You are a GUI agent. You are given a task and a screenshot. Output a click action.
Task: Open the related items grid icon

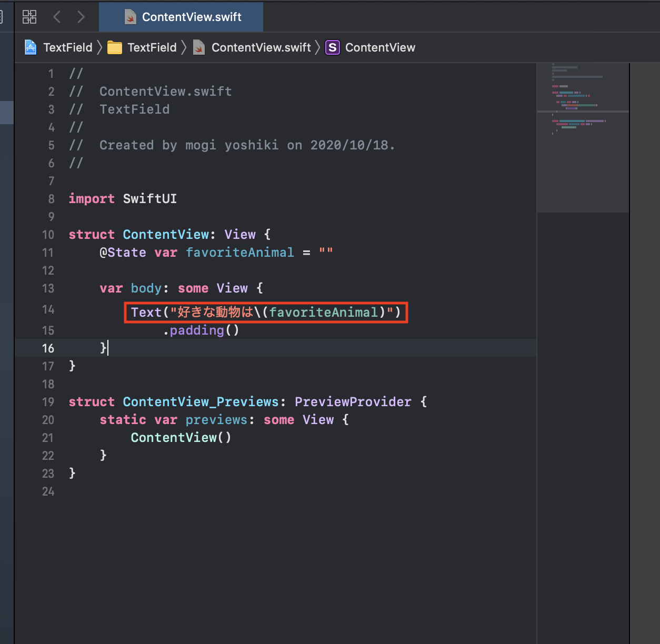[29, 17]
